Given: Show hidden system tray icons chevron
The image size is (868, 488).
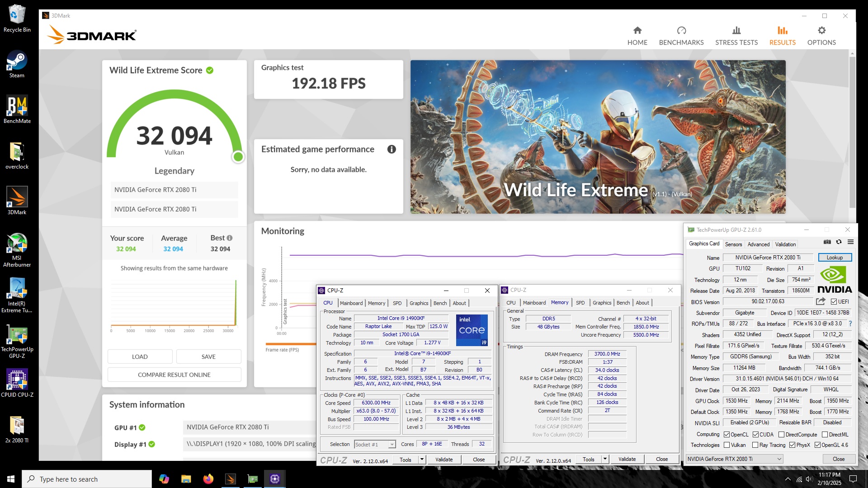Looking at the screenshot, I should click(x=788, y=479).
